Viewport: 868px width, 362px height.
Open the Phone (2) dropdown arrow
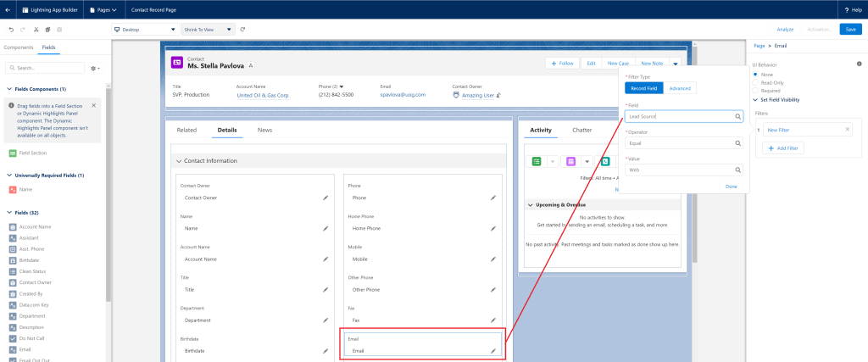(x=342, y=87)
